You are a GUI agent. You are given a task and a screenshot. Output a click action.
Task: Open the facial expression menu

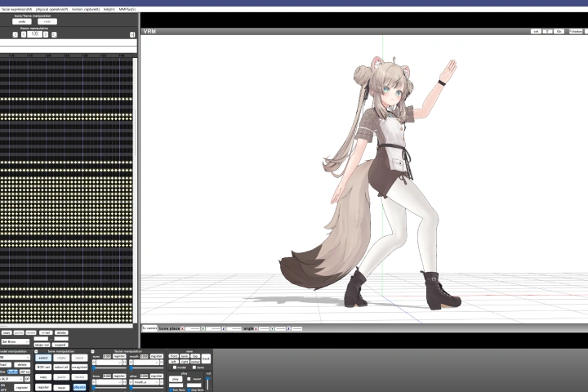[16, 9]
